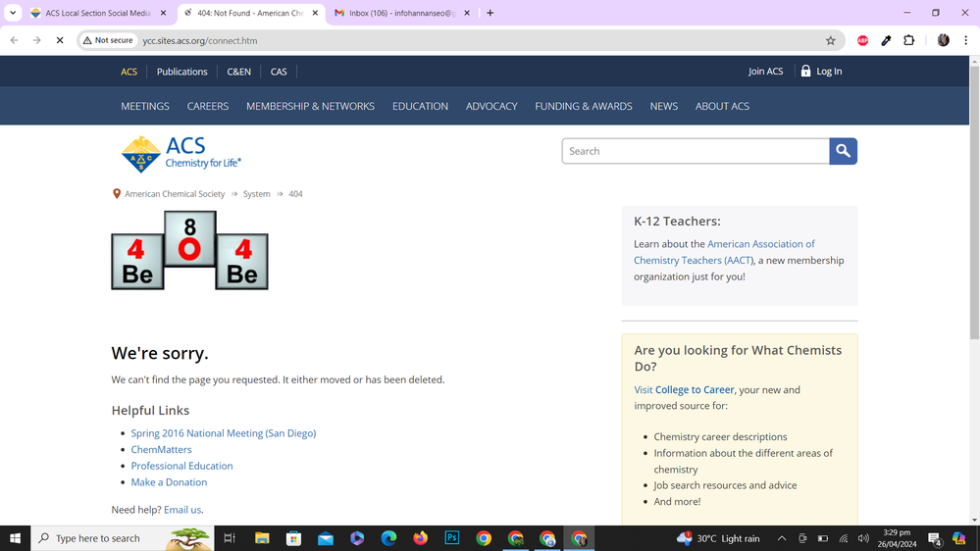Image resolution: width=980 pixels, height=551 pixels.
Task: Stop page loading with the X button
Action: click(59, 40)
